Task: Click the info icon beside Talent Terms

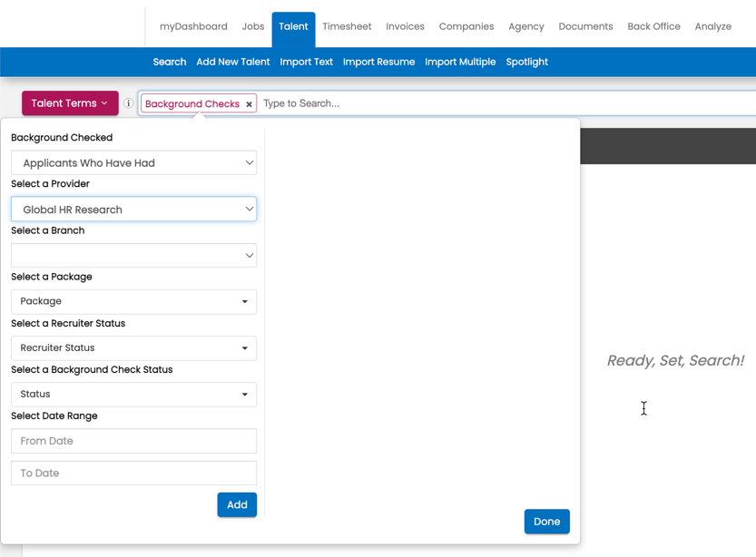Action: pyautogui.click(x=128, y=103)
